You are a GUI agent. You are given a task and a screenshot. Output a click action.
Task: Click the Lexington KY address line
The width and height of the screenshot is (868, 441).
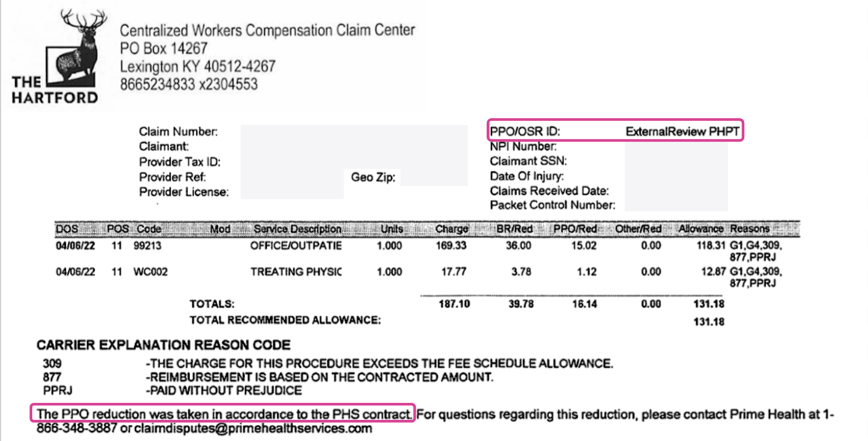[198, 66]
